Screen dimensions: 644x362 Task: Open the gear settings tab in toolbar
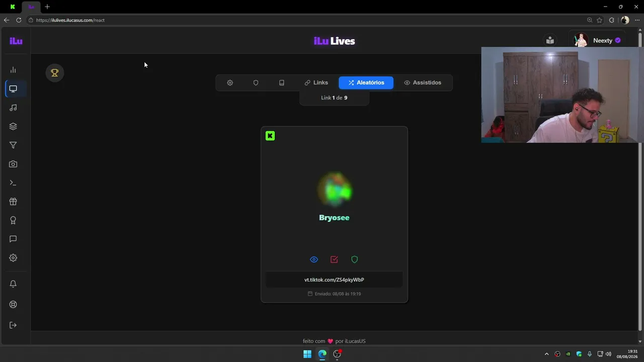[230, 82]
